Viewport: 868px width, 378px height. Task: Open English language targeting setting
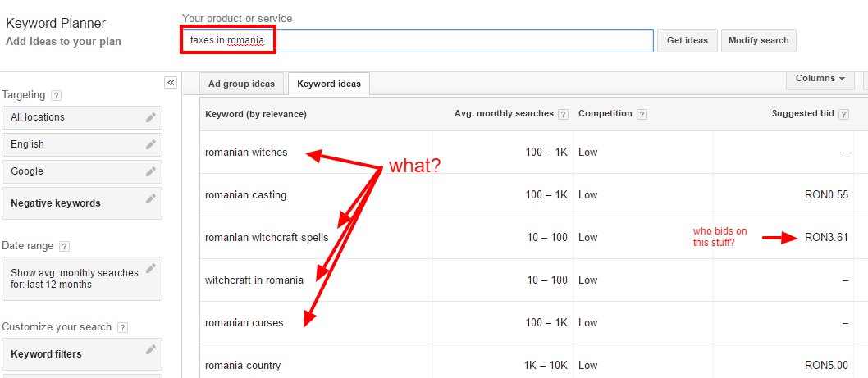pyautogui.click(x=82, y=144)
